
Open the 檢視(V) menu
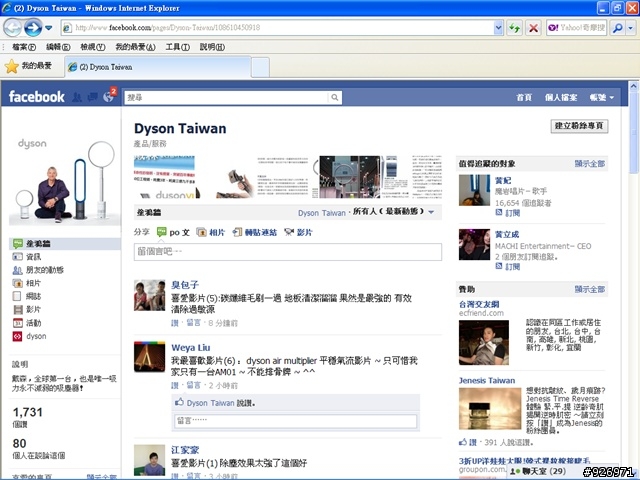coord(93,47)
